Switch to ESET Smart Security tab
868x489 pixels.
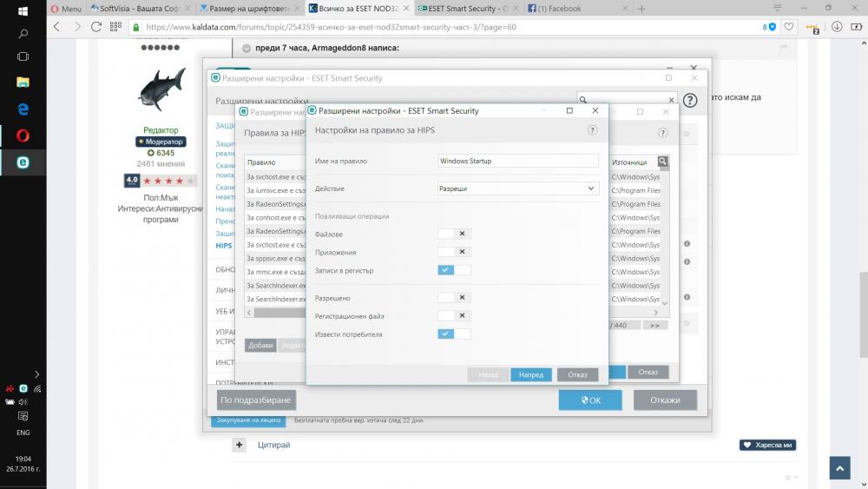(468, 9)
